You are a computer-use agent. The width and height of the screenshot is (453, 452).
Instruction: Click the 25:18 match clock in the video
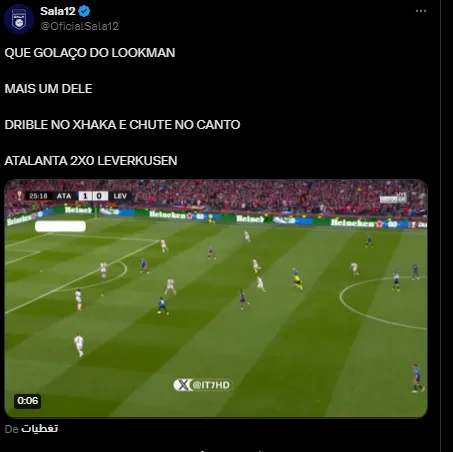click(38, 196)
